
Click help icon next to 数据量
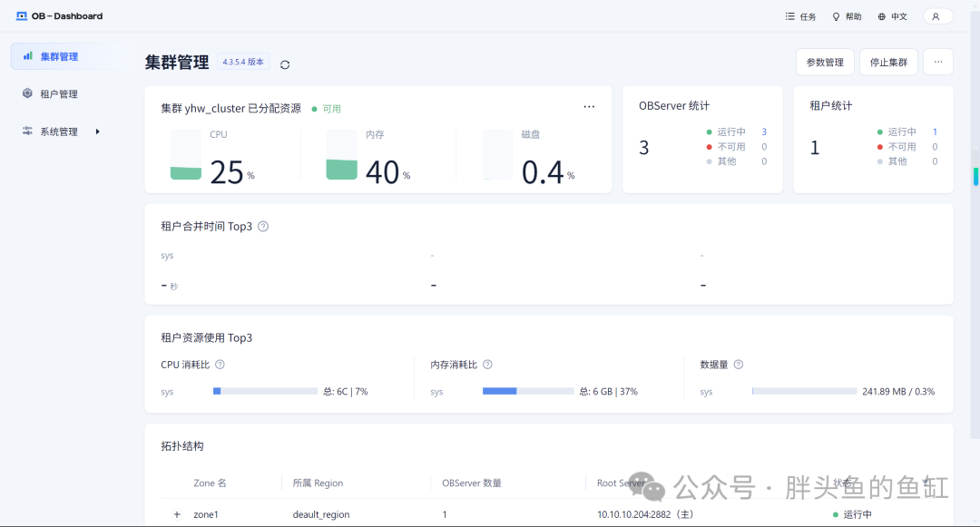tap(738, 365)
